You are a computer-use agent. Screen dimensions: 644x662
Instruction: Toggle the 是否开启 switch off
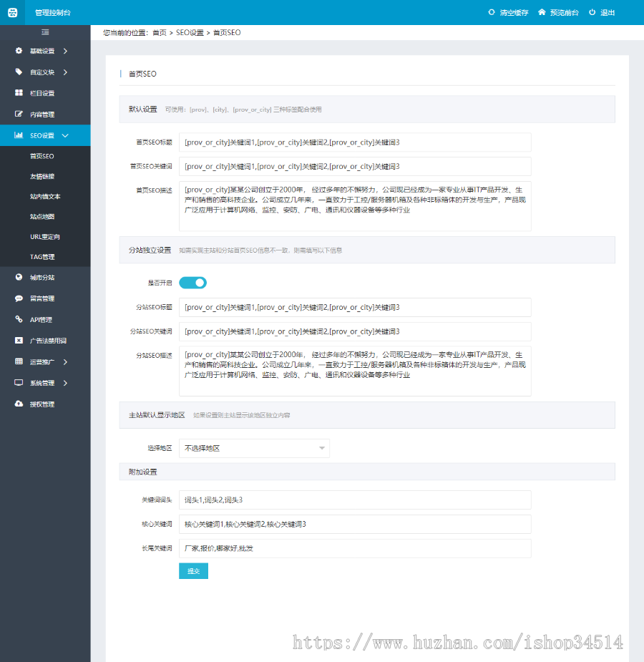193,283
